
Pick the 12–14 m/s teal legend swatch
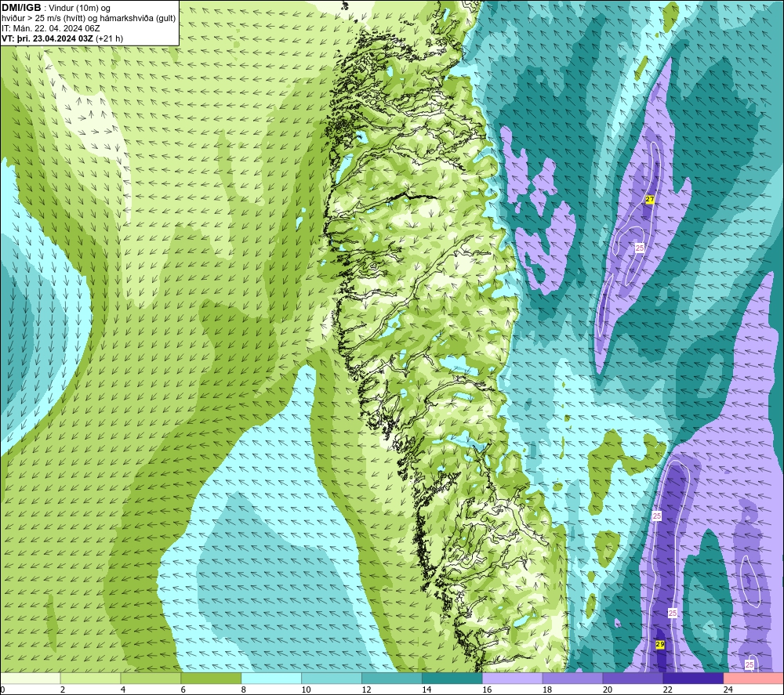(x=392, y=678)
